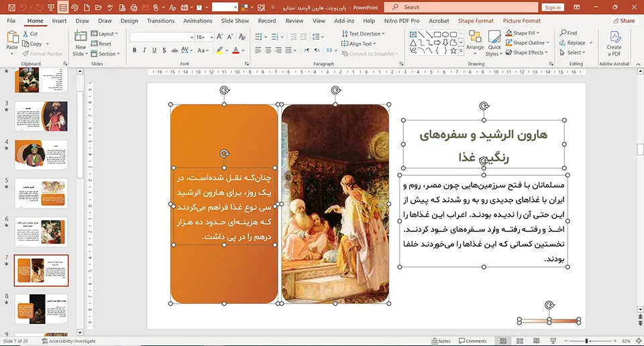Screen dimensions: 644x346
Task: Open the File tab
Action: (11, 21)
